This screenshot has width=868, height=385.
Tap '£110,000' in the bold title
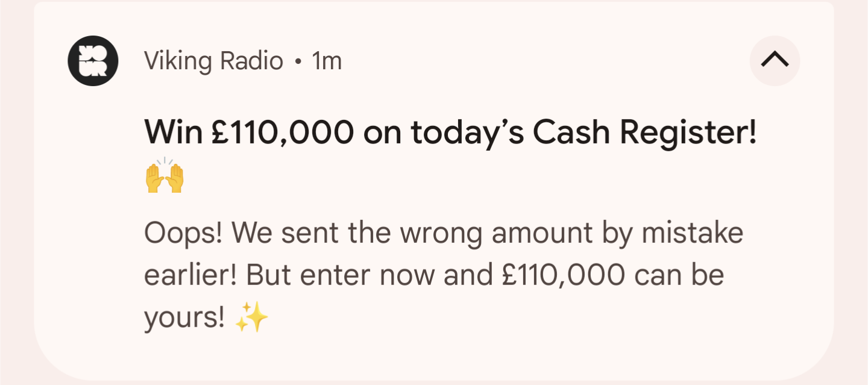pyautogui.click(x=282, y=134)
